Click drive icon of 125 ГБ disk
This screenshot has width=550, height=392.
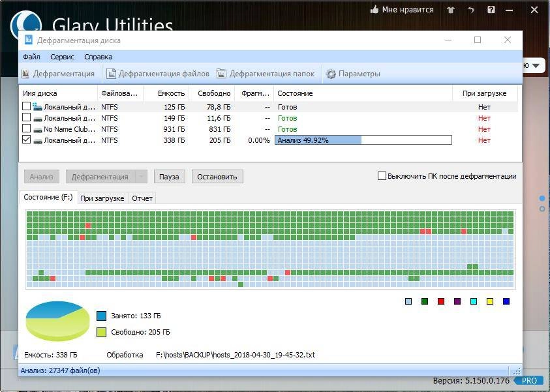coord(38,106)
